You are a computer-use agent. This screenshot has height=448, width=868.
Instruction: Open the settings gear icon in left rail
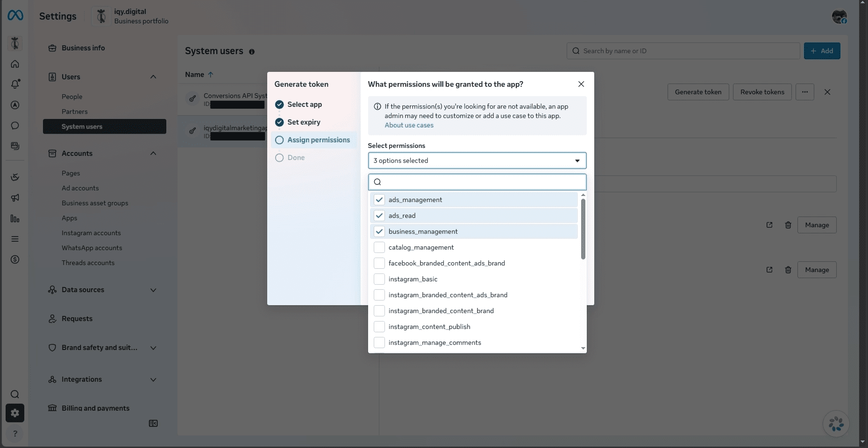[x=15, y=413]
